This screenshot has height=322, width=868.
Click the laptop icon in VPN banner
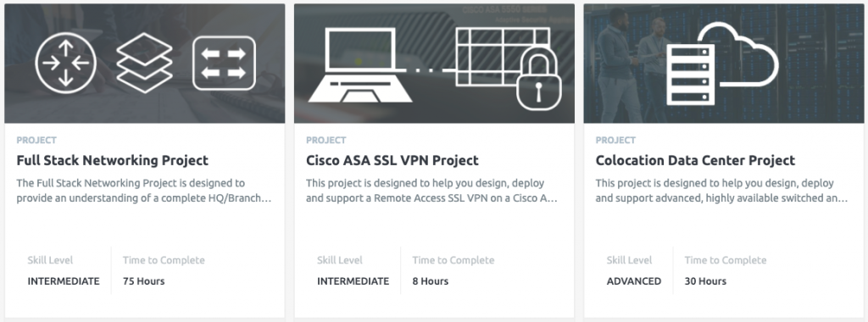point(359,65)
